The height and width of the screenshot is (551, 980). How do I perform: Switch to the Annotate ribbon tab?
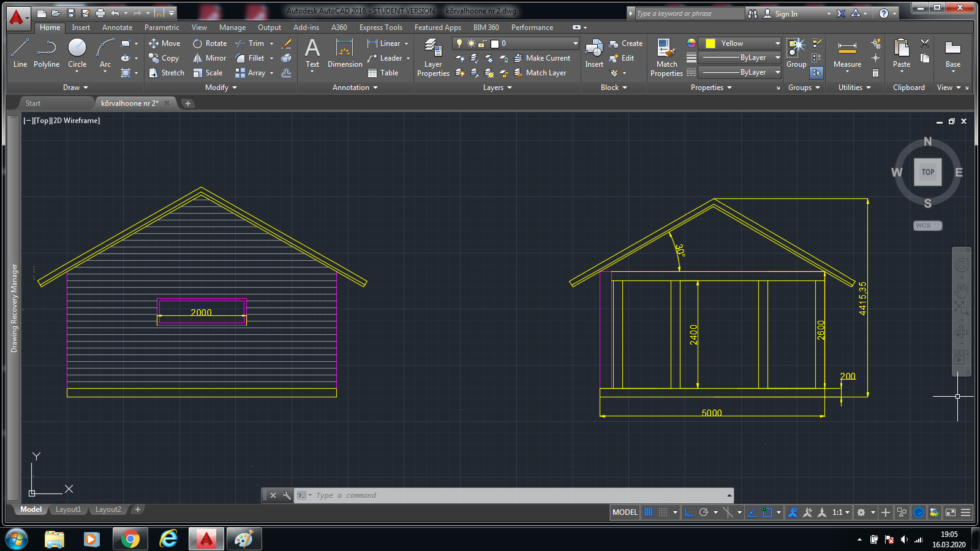[117, 28]
